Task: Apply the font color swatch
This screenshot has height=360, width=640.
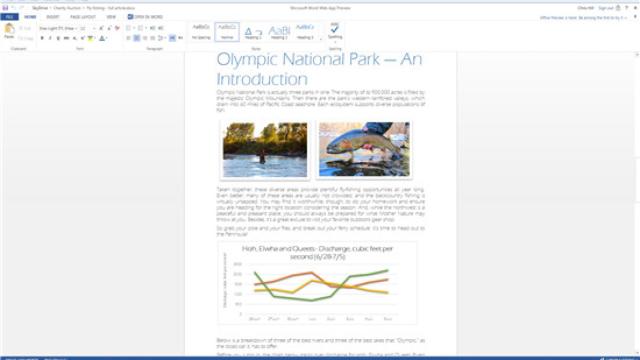Action: [102, 38]
